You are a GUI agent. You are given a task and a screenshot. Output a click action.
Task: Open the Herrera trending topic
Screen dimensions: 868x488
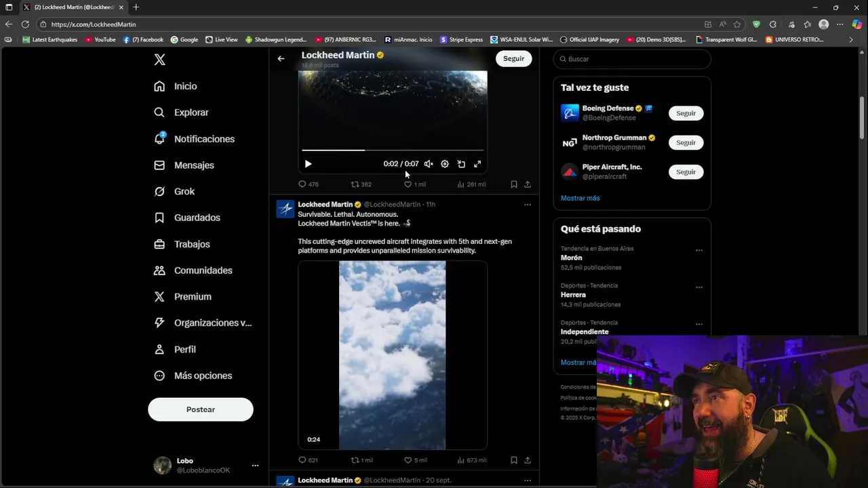(x=573, y=295)
